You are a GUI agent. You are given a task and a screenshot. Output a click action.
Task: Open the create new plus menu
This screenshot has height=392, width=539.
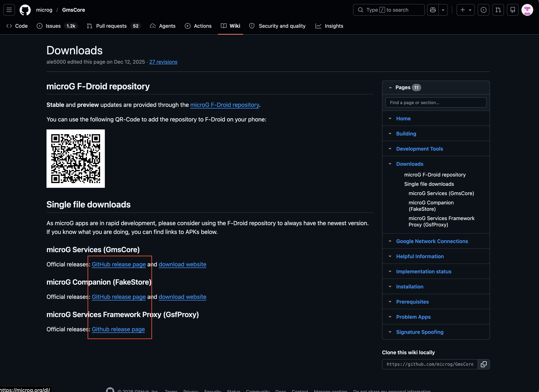[466, 10]
